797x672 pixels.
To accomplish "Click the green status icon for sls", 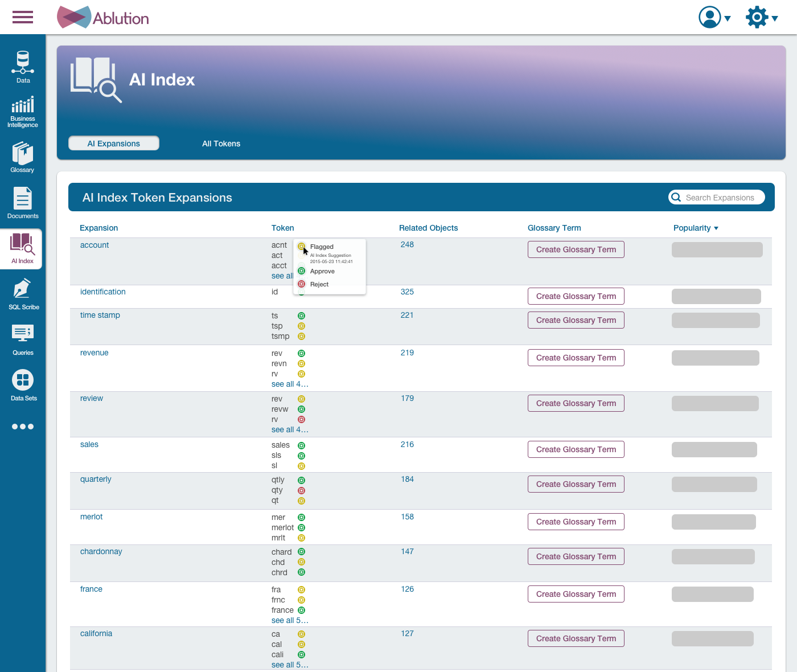I will [302, 456].
